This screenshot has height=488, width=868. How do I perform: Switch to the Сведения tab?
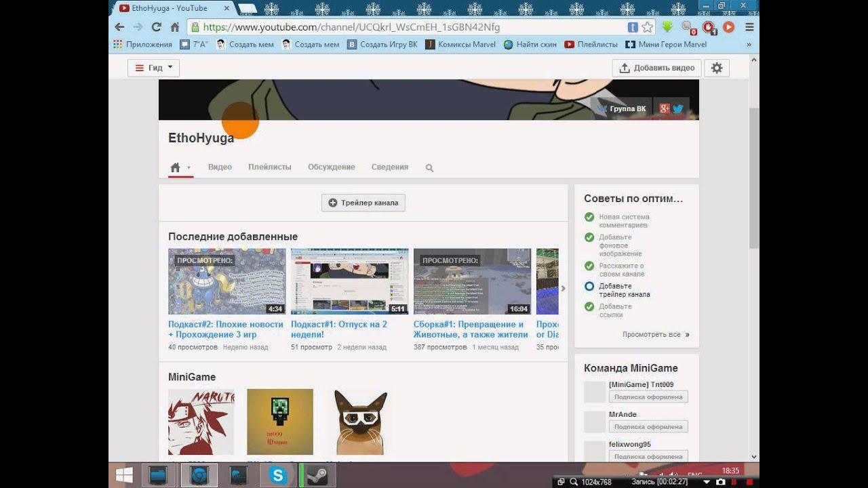click(390, 167)
